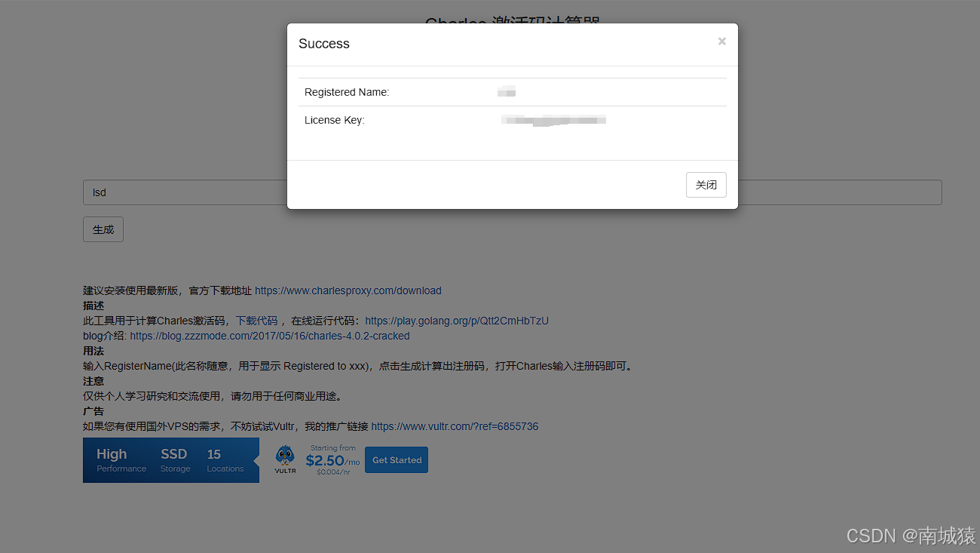Open the play.golang.org code link

point(457,321)
